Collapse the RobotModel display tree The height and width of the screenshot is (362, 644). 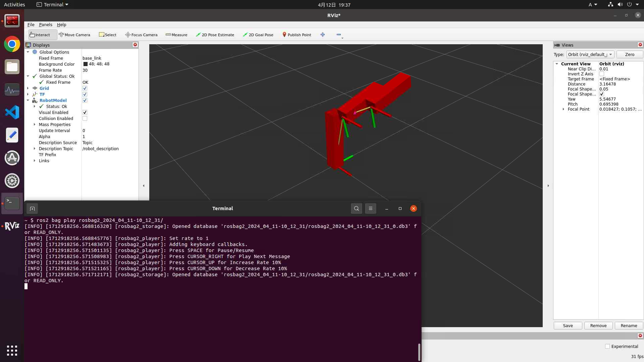28,101
